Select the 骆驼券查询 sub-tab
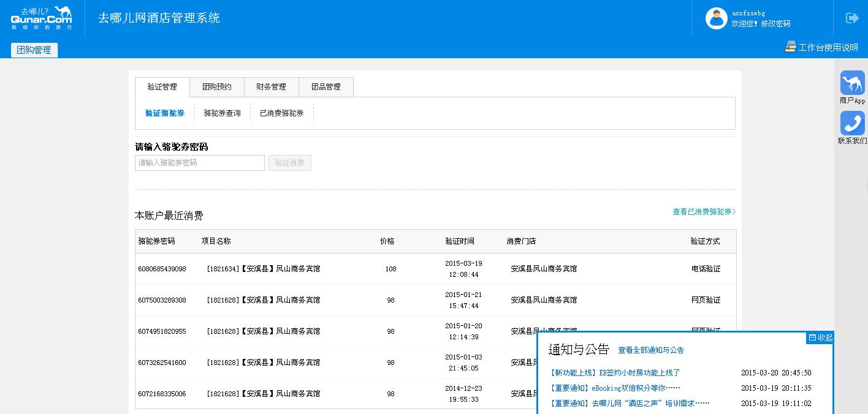 [x=223, y=113]
